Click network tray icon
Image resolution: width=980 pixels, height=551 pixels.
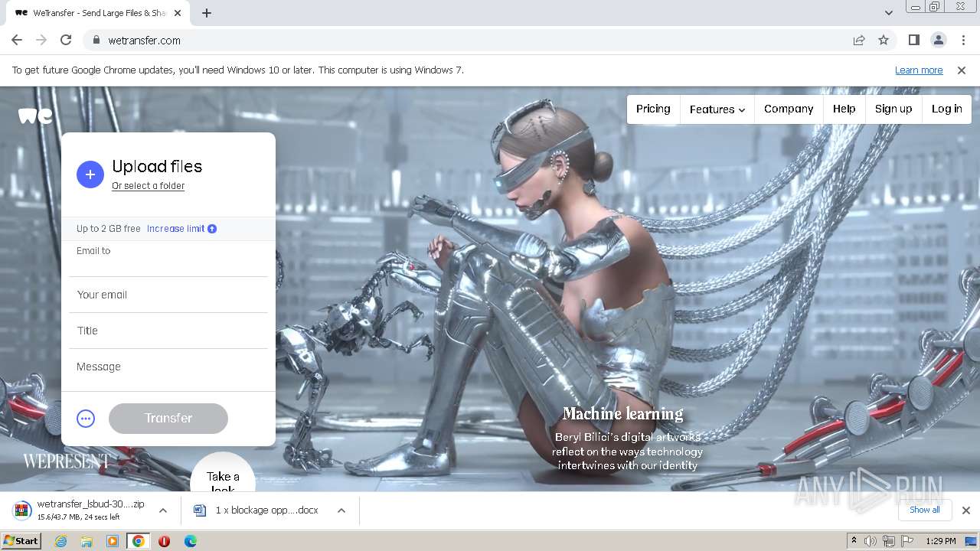click(889, 541)
